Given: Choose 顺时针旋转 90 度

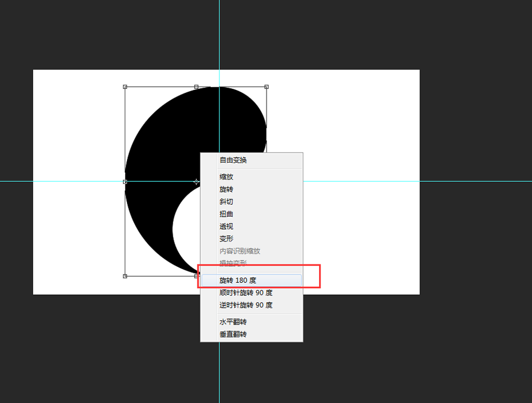Looking at the screenshot, I should click(251, 292).
